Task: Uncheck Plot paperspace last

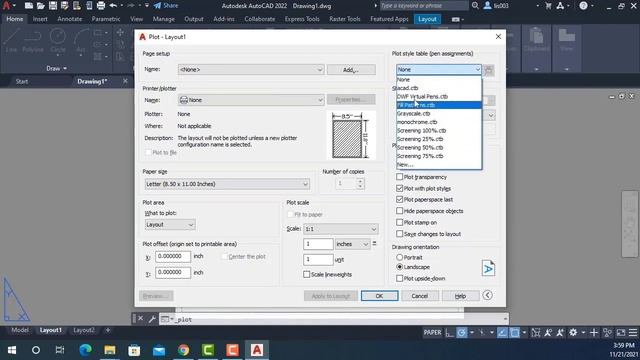Action: click(400, 199)
